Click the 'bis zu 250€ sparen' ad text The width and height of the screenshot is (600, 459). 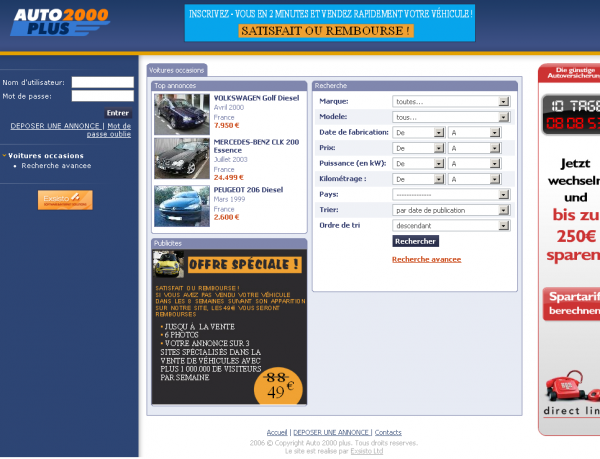[x=573, y=235]
